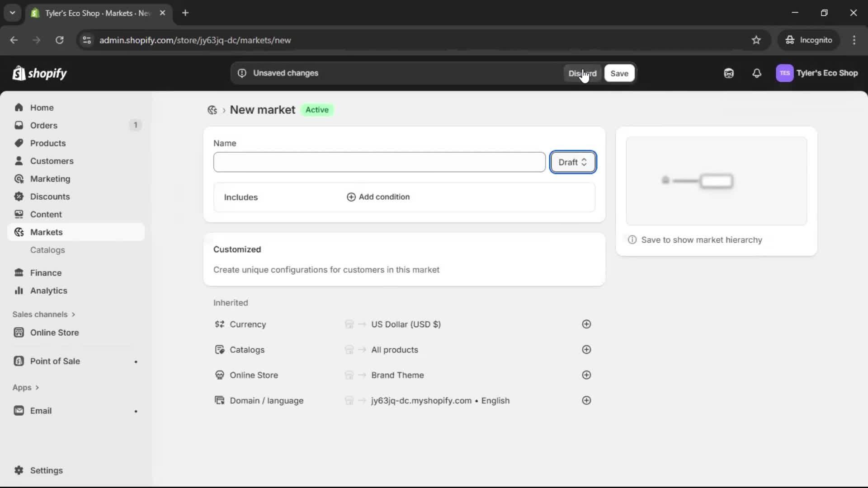Screen dimensions: 868x488
Task: Click the Incognito profile indicator
Action: click(809, 40)
